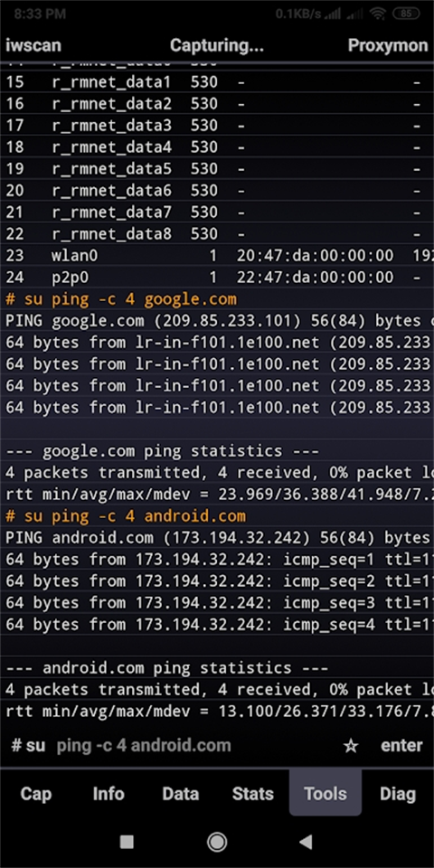The height and width of the screenshot is (868, 434).
Task: Tap the 'su ping -c 4 google.com' command line
Action: coord(121,299)
